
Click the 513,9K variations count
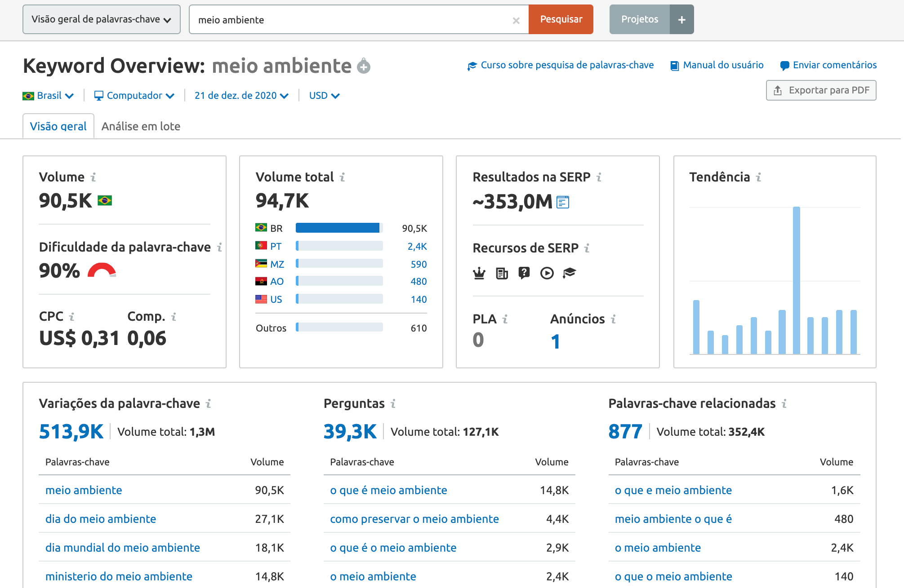(x=71, y=432)
